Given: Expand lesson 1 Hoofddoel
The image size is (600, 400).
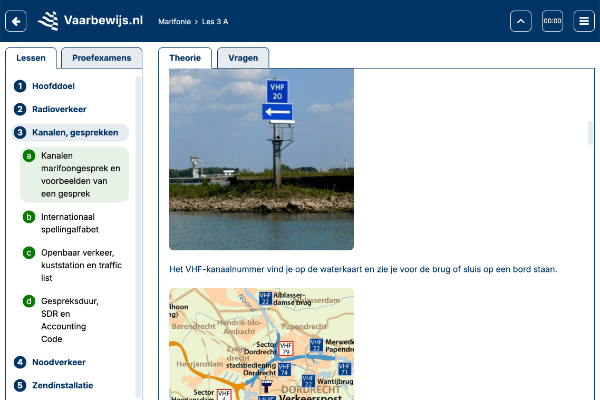Looking at the screenshot, I should tap(55, 86).
